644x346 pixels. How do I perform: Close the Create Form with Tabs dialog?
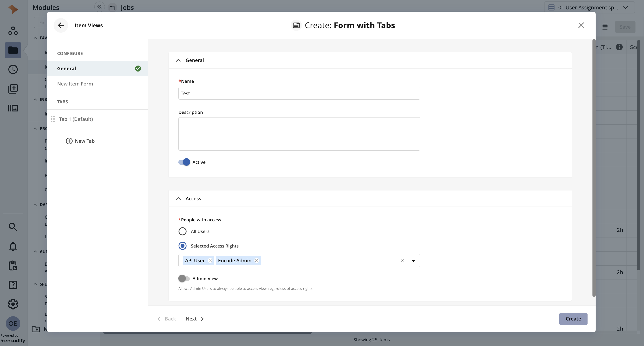(x=581, y=25)
